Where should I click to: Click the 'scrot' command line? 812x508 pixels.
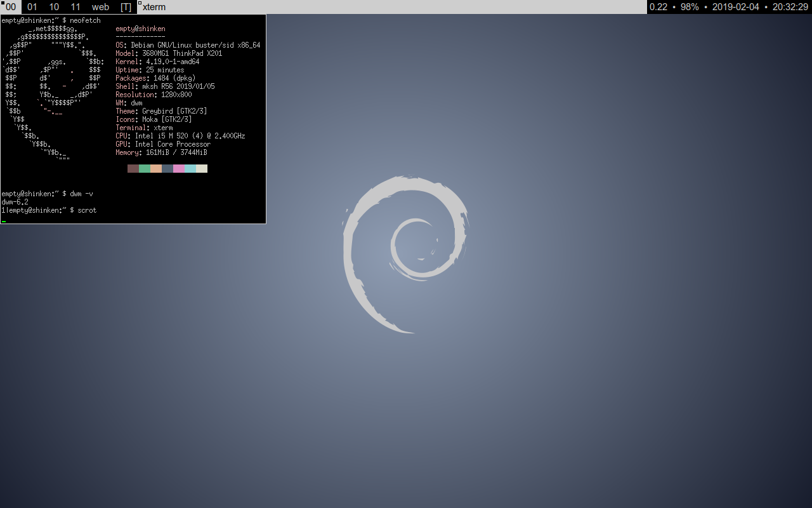[49, 210]
